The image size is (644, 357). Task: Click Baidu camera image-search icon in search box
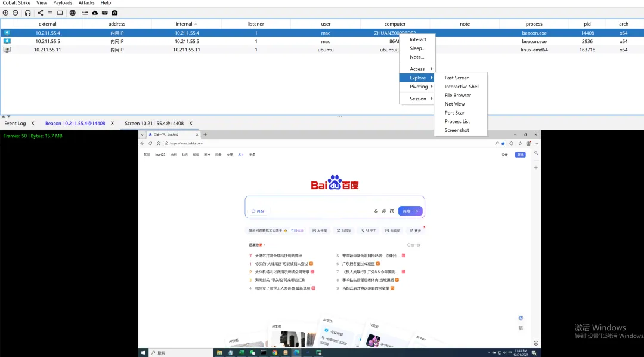coord(392,211)
